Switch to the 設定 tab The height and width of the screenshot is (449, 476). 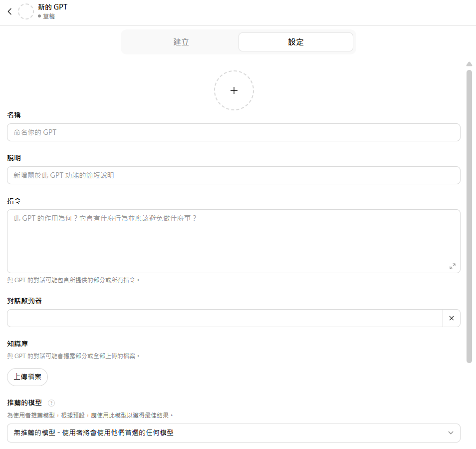pyautogui.click(x=296, y=42)
